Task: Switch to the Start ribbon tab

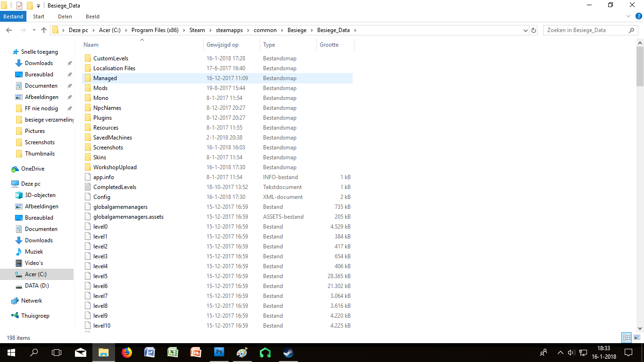Action: click(x=39, y=16)
